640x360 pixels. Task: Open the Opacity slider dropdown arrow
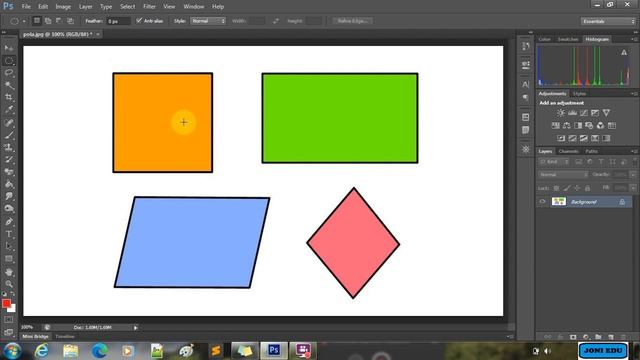pos(632,175)
